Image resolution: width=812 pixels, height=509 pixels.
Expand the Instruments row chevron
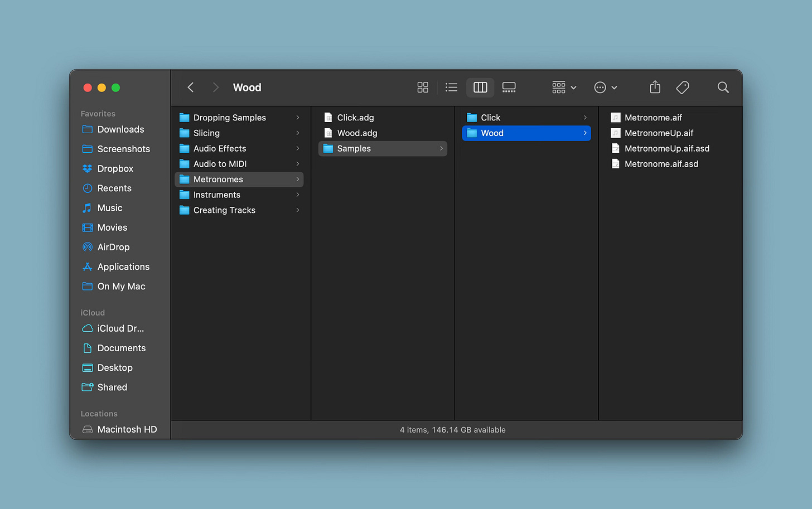coord(298,195)
